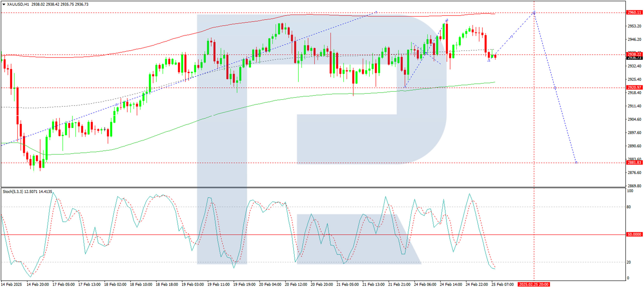The image size is (644, 289).
Task: Click the 25 Feb 07:00 time axis label
Action: point(502,284)
